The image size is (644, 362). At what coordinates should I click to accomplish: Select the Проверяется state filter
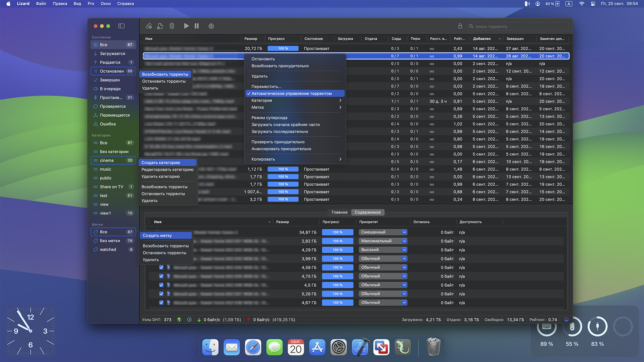[113, 106]
